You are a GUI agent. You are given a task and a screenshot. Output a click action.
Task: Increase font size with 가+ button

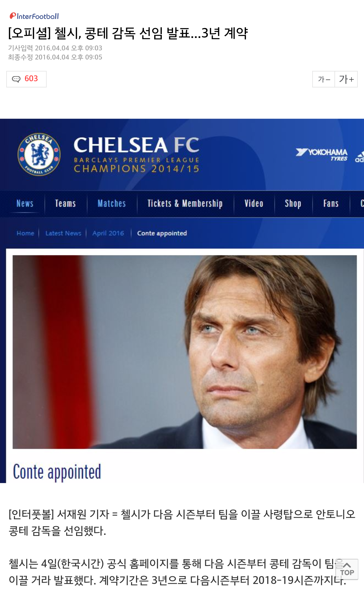(x=346, y=79)
